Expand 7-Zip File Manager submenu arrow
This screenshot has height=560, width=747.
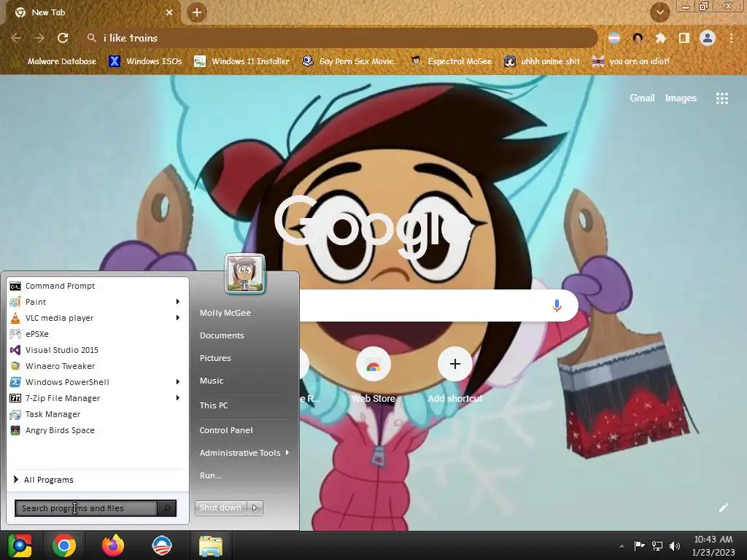[x=178, y=398]
